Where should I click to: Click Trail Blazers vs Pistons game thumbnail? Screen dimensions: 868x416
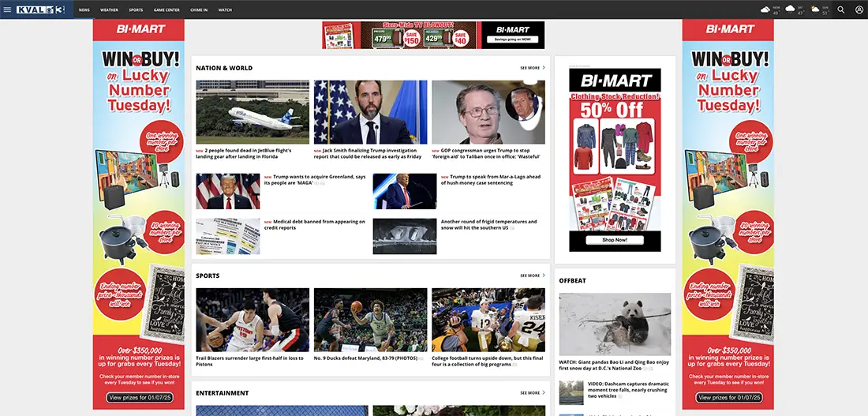pyautogui.click(x=253, y=320)
